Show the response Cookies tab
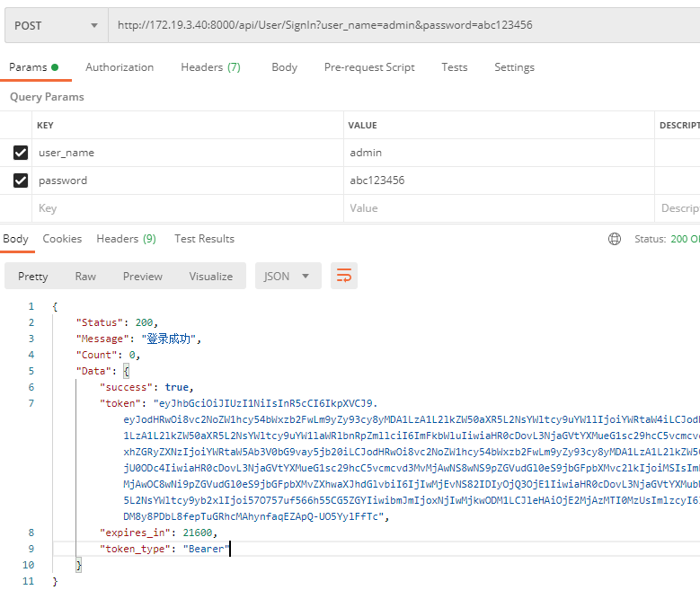 click(x=62, y=239)
